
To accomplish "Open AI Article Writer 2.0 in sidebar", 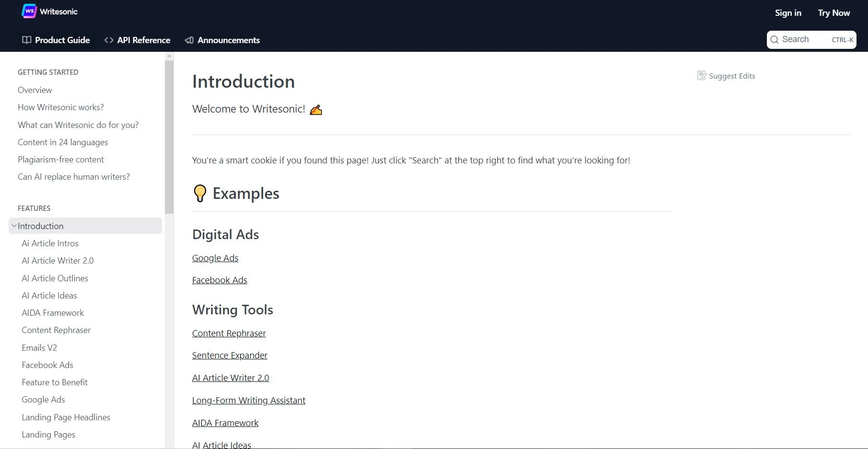I will pyautogui.click(x=58, y=261).
